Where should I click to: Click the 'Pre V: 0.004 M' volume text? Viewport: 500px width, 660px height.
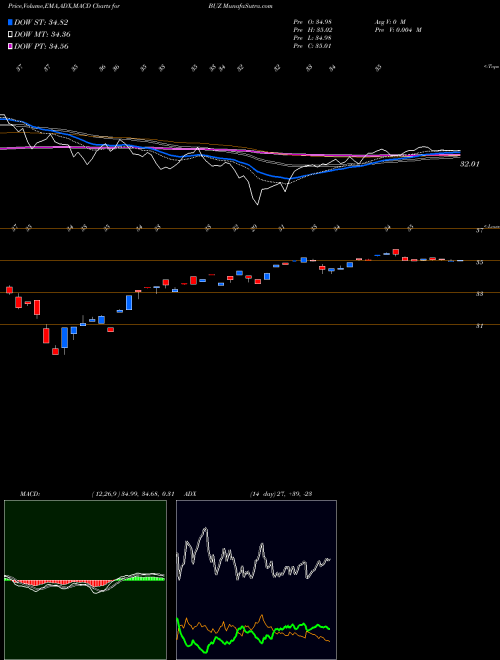tap(398, 30)
